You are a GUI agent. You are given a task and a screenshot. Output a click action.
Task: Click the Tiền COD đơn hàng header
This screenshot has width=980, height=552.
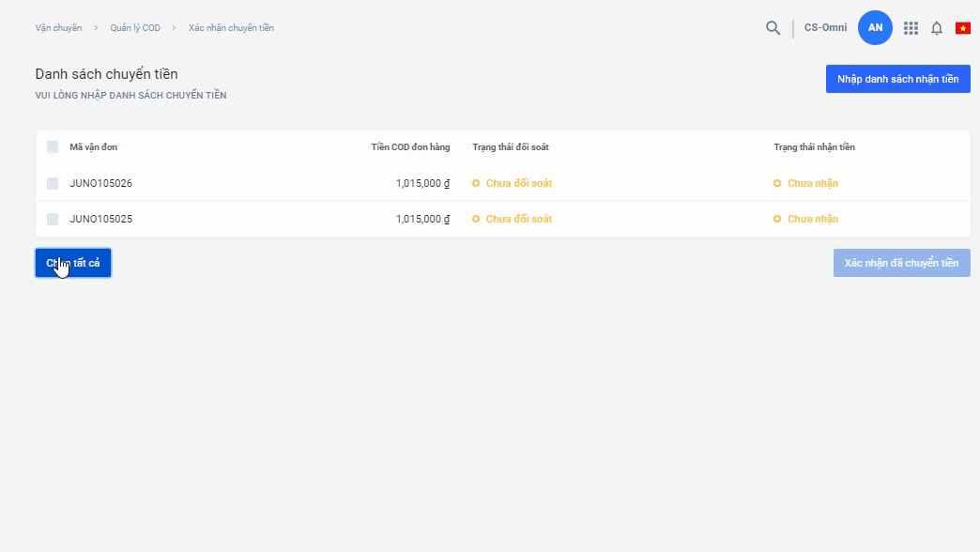410,147
